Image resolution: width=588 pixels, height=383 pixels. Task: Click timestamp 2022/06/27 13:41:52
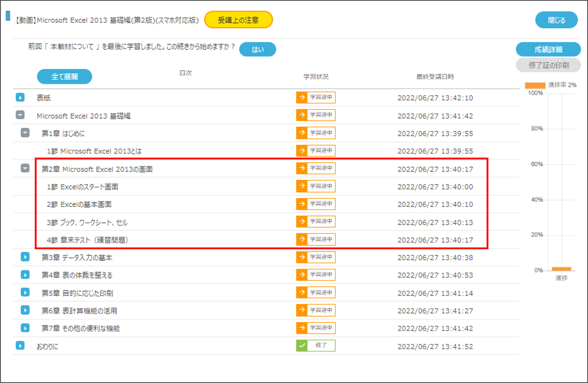pos(435,347)
